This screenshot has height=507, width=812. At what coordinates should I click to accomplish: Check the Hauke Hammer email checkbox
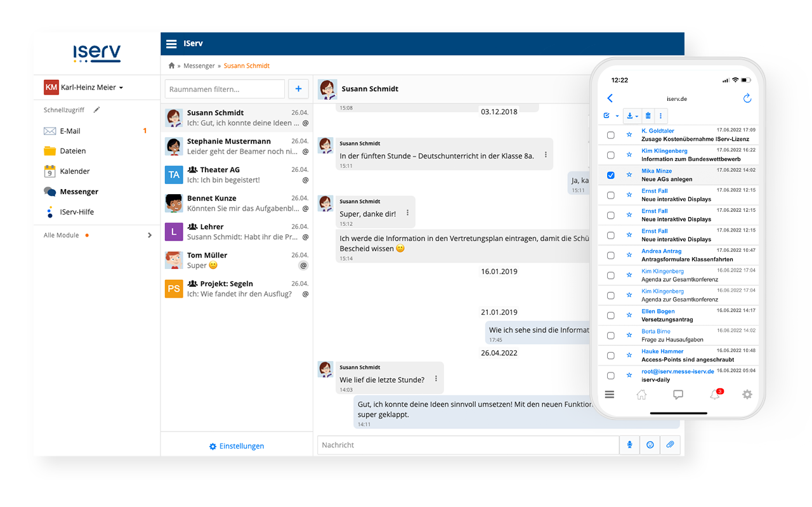pyautogui.click(x=611, y=355)
